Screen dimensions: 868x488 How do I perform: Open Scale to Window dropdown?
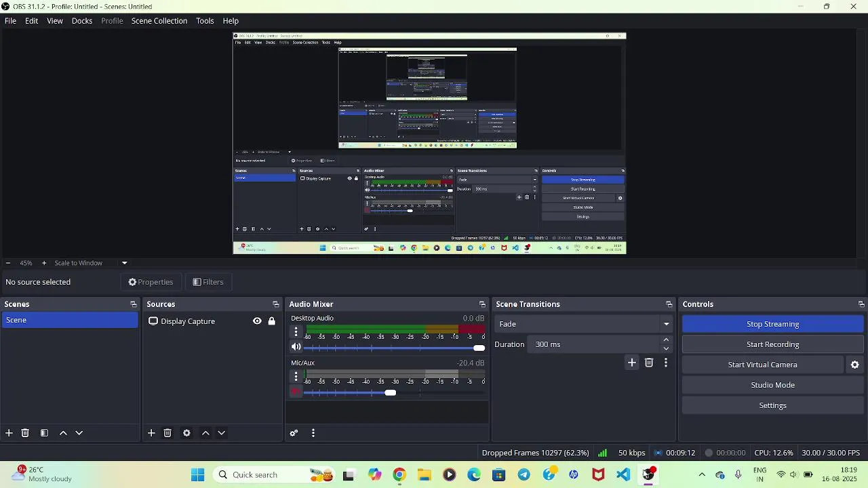tap(124, 263)
